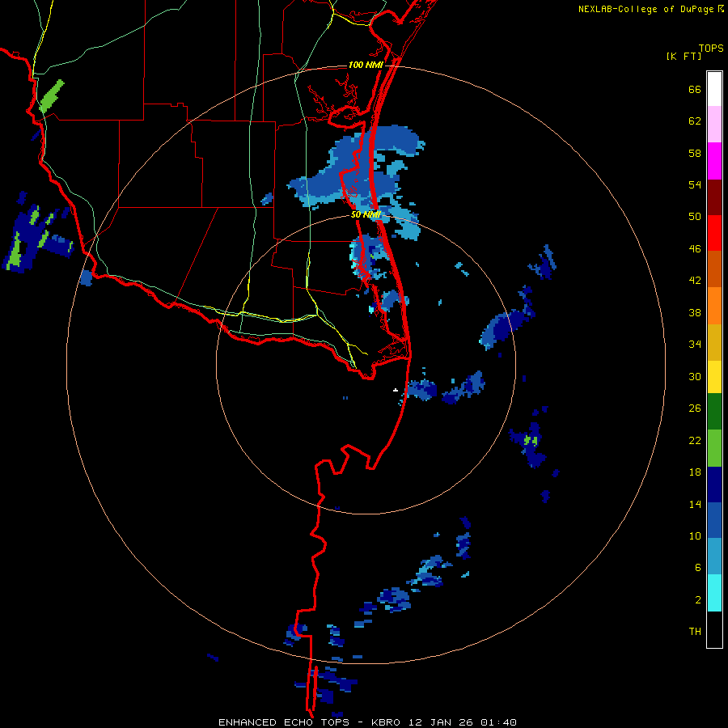Image resolution: width=728 pixels, height=728 pixels.
Task: Click the 100 NMI range ring label
Action: tap(366, 65)
